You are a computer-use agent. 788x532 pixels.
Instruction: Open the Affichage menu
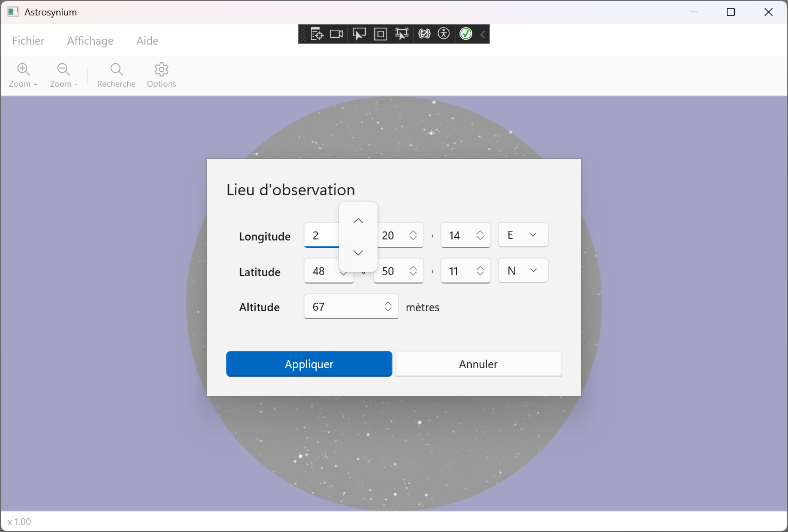pos(90,41)
